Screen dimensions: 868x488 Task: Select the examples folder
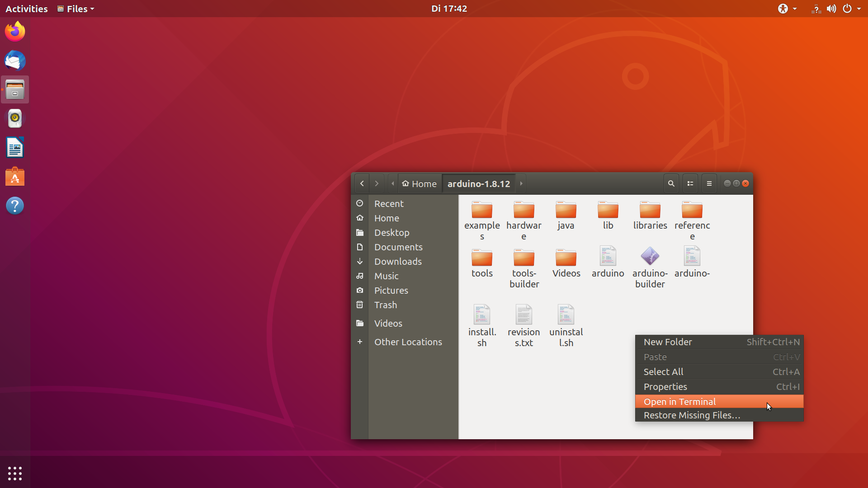pyautogui.click(x=482, y=221)
